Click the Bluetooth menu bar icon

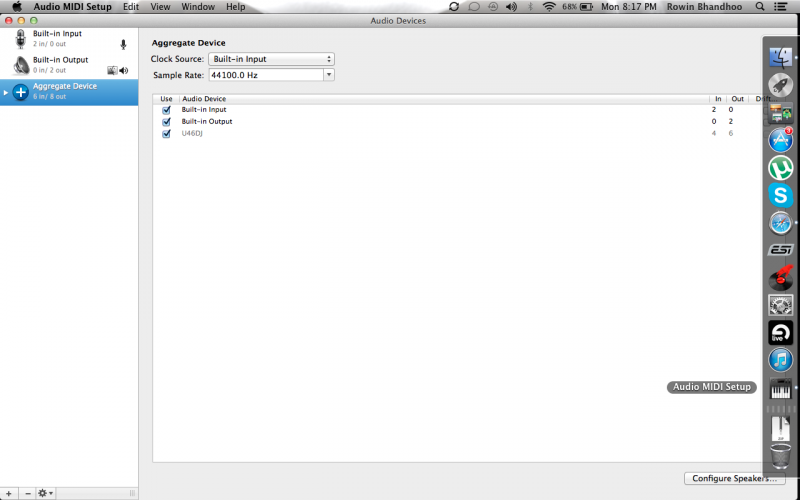click(530, 7)
